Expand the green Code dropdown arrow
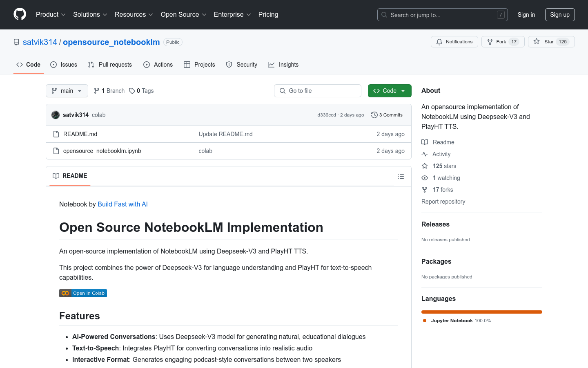Viewport: 588px width, 368px height. [x=403, y=90]
